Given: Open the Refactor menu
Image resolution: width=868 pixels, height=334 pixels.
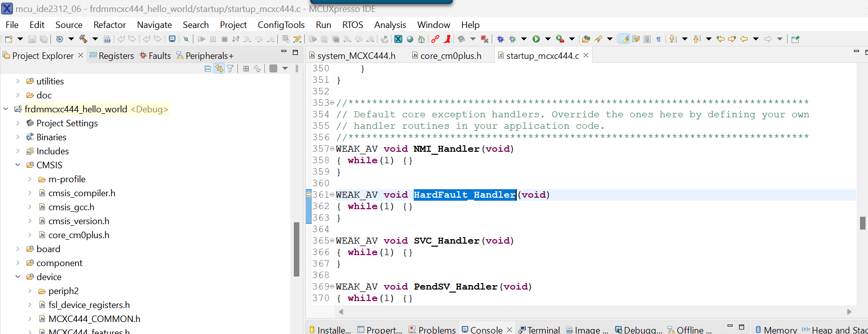Looking at the screenshot, I should coord(109,25).
